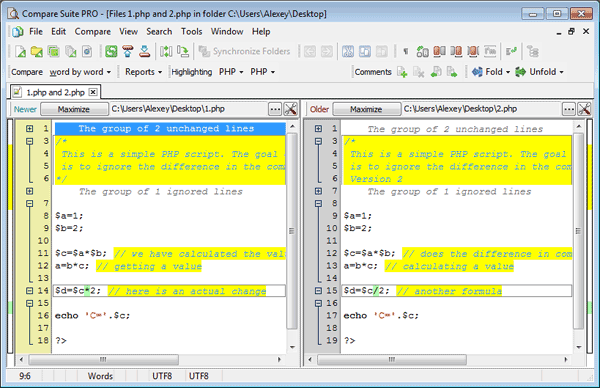This screenshot has width=600, height=388.
Task: Click the line numbering list with green arrow icon
Action: point(512,51)
